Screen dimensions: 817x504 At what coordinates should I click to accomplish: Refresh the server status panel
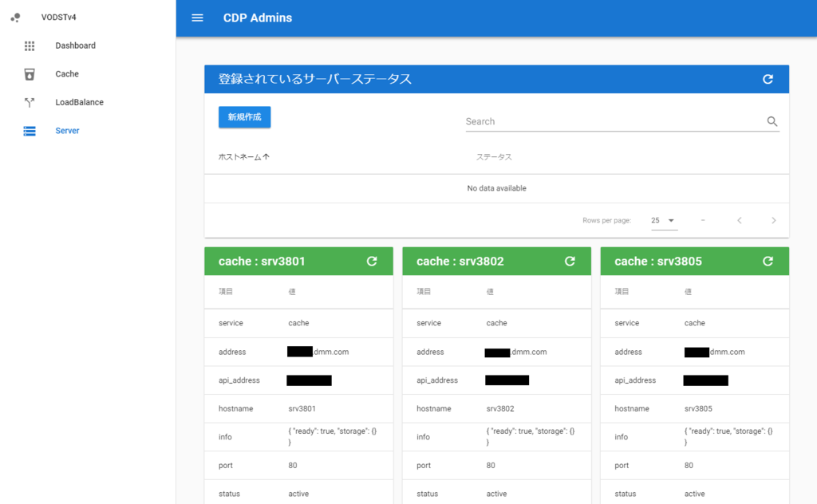[768, 79]
